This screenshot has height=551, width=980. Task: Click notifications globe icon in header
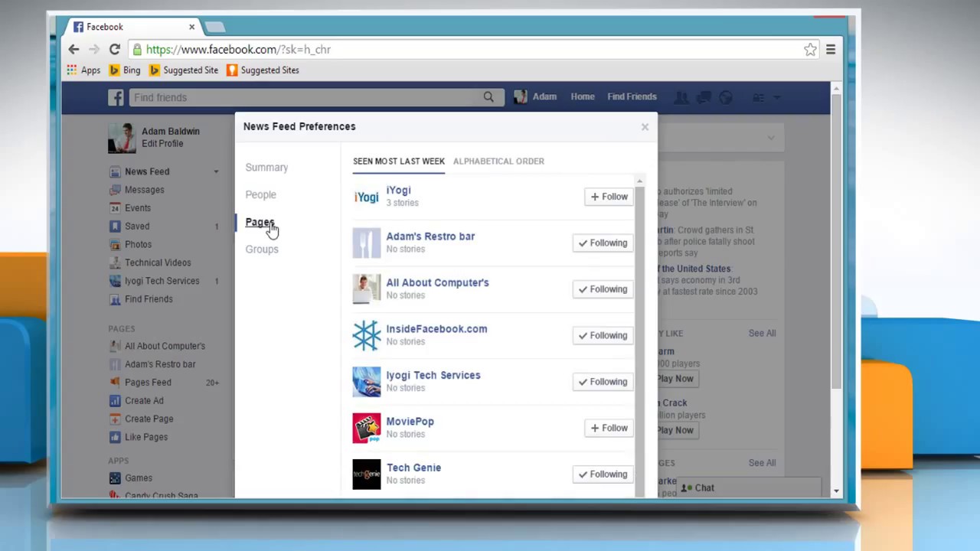pyautogui.click(x=726, y=97)
